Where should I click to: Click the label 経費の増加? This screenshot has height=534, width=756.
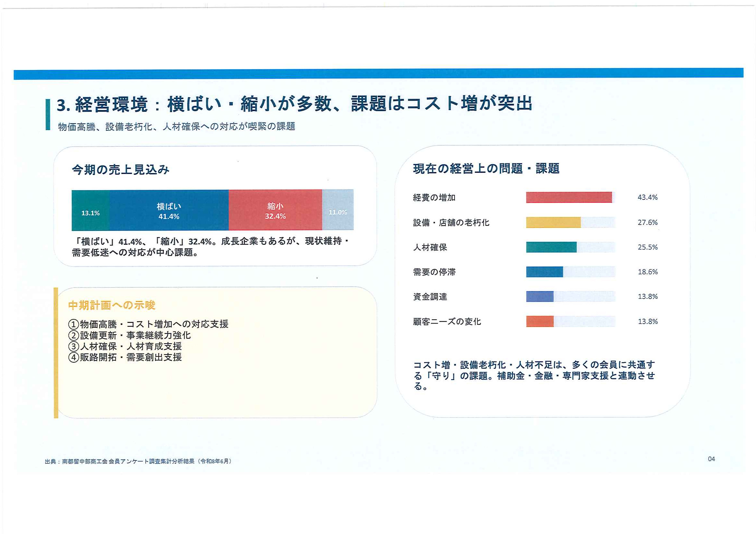tap(434, 197)
